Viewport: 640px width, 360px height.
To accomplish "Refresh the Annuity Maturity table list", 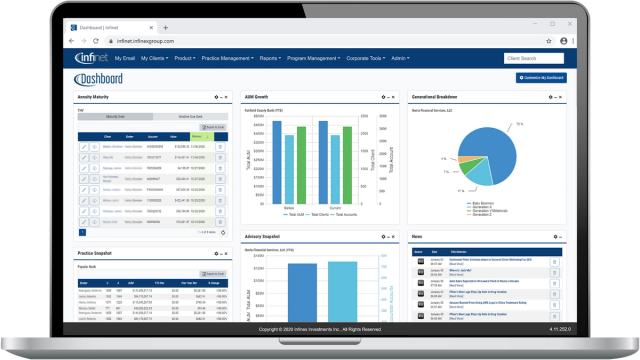I will [x=223, y=233].
